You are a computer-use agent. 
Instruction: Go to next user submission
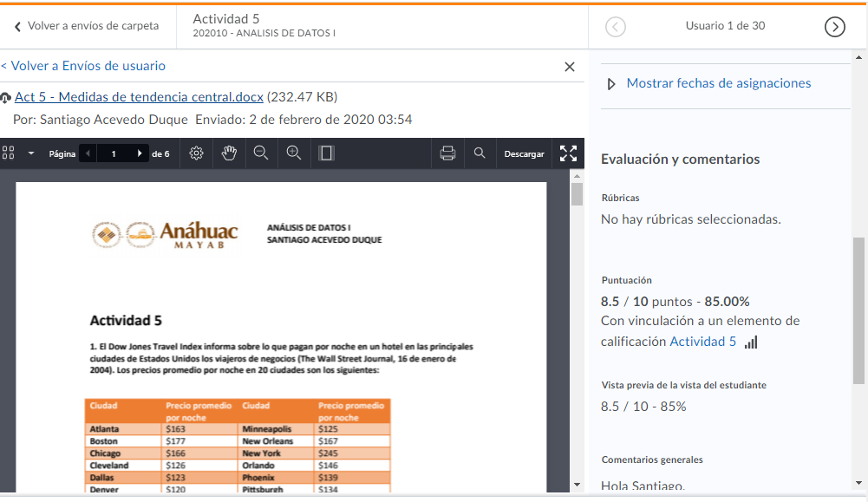(x=834, y=27)
